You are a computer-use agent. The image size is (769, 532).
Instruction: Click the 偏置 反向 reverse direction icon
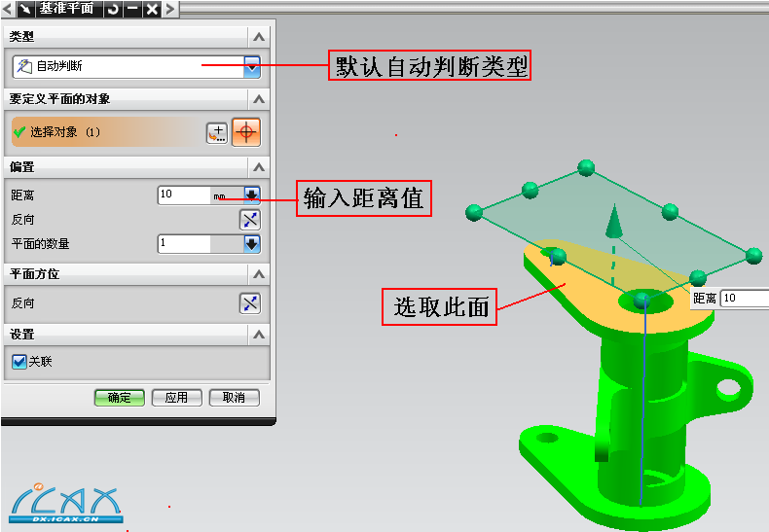point(250,220)
